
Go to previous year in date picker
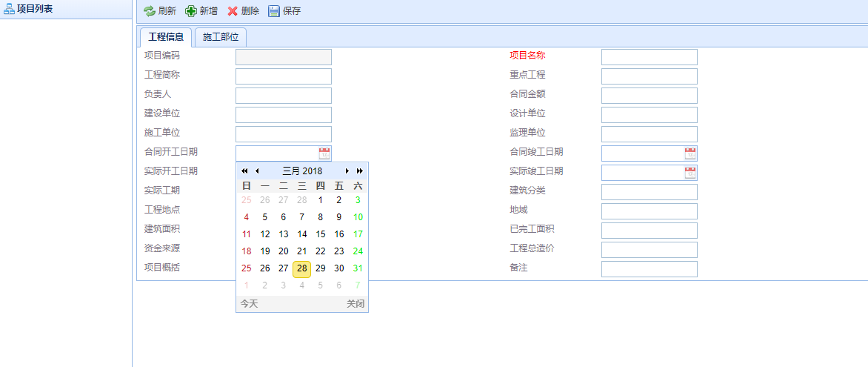244,171
